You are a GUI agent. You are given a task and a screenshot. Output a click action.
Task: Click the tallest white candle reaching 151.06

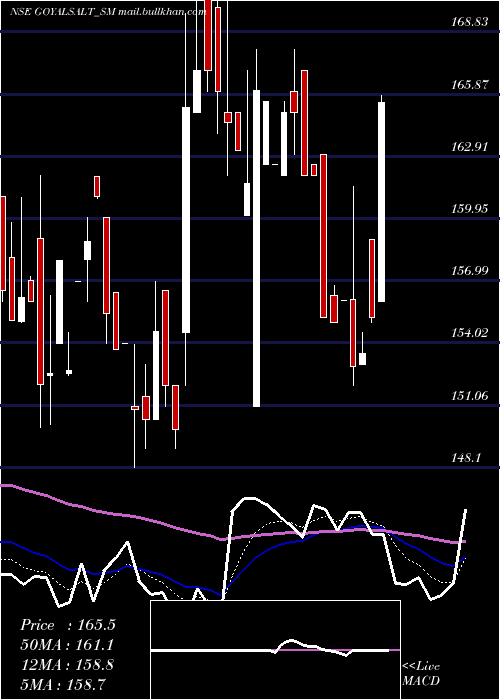tap(256, 248)
